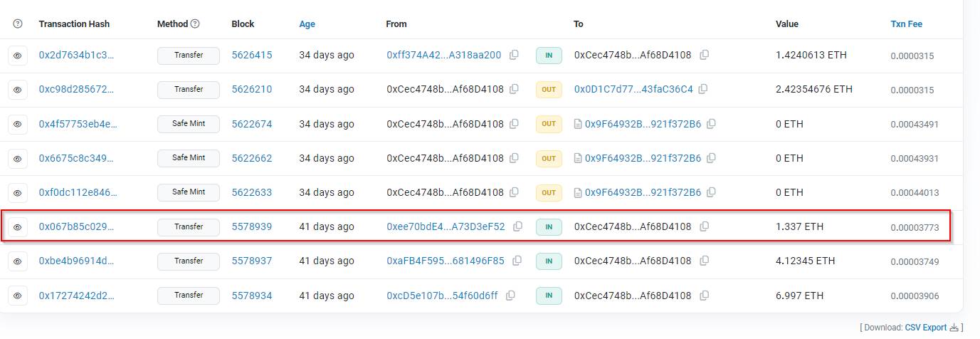This screenshot has width=980, height=339.
Task: Copy contract address in block 5622674 row
Action: (711, 124)
